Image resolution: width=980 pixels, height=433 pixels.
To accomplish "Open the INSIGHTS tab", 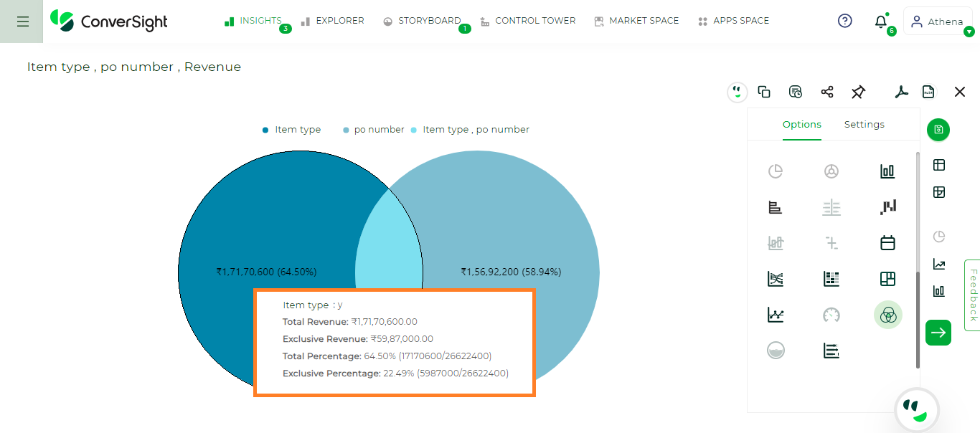I will [253, 22].
